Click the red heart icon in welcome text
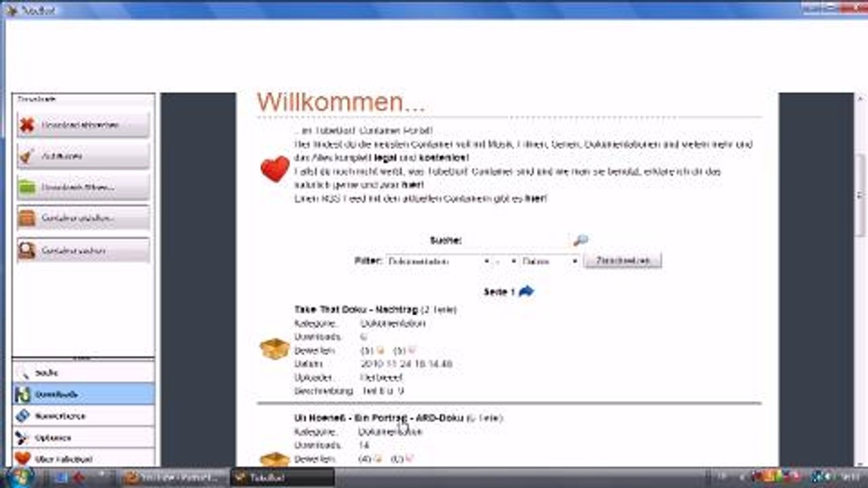 tap(275, 169)
